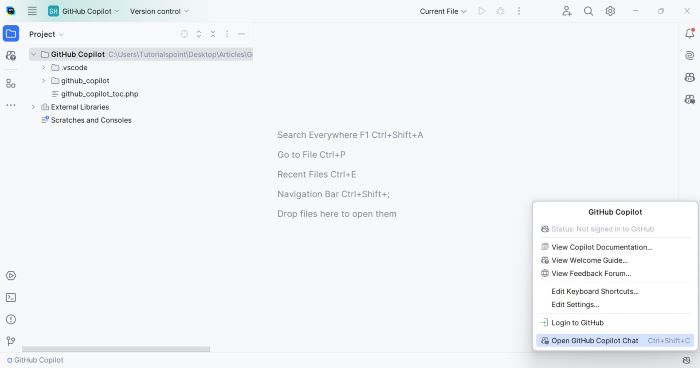Collapse the GitHub Copilot root folder
This screenshot has width=700, height=368.
point(33,54)
